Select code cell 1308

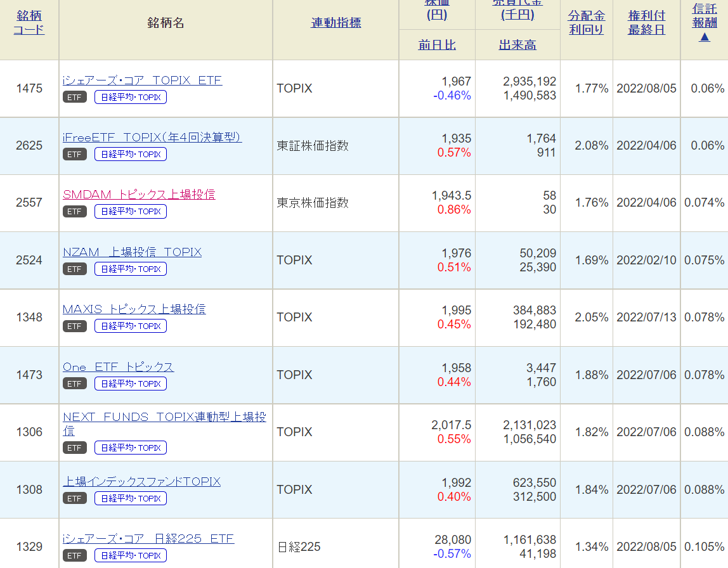click(29, 489)
